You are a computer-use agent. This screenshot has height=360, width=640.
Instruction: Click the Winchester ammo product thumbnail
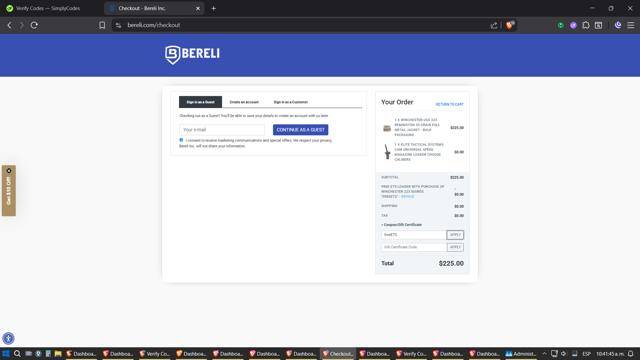(387, 128)
